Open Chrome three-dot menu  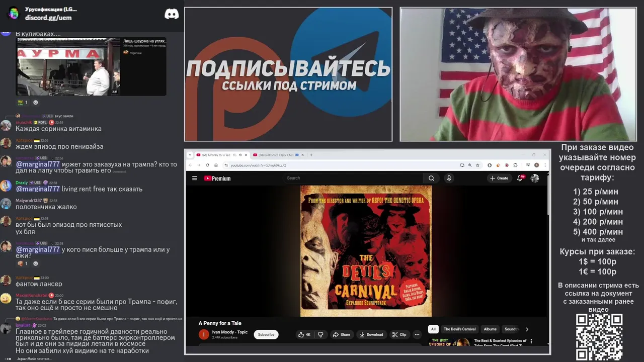pyautogui.click(x=544, y=165)
